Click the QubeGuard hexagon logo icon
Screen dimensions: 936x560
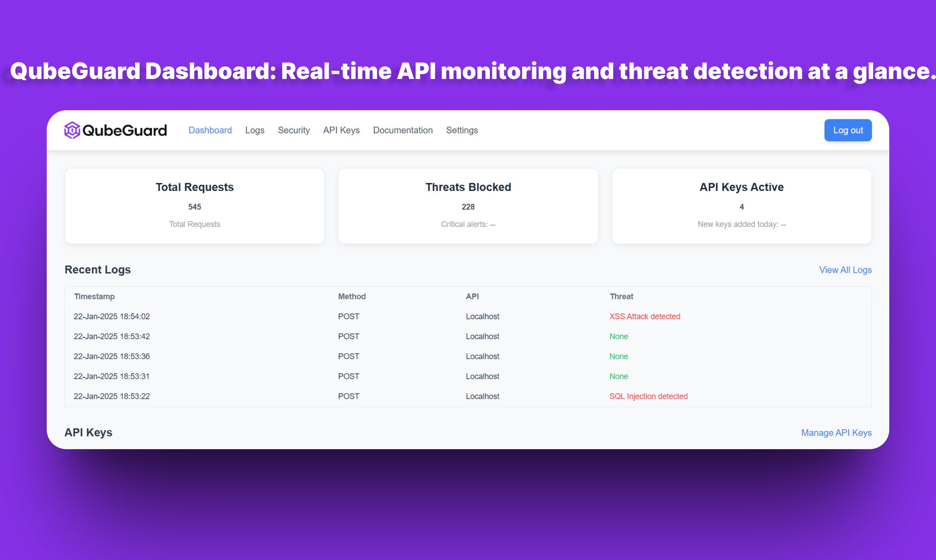coord(72,130)
